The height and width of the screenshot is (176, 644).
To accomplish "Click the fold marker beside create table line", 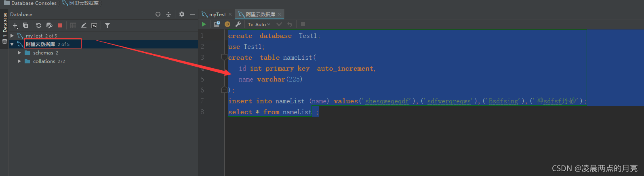I will [x=224, y=58].
